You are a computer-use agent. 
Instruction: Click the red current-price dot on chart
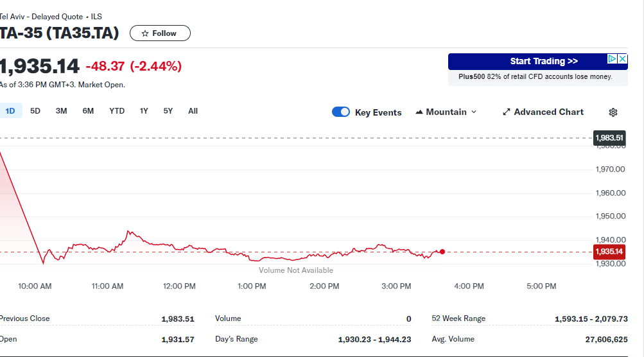[442, 252]
